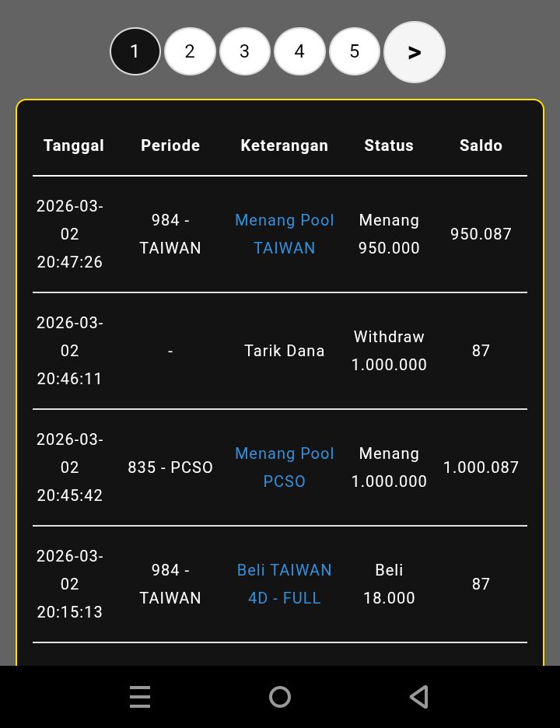Select pagination page 1
Viewport: 560px width, 728px height.
135,51
